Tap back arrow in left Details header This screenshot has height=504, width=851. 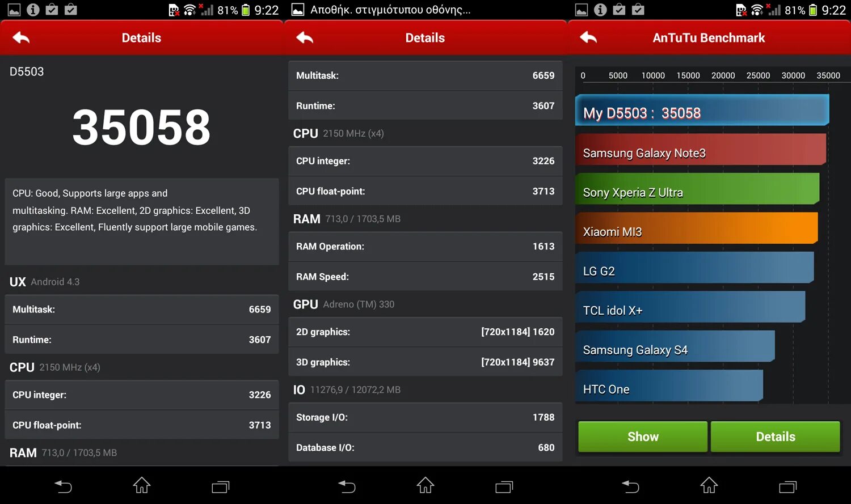pos(21,38)
